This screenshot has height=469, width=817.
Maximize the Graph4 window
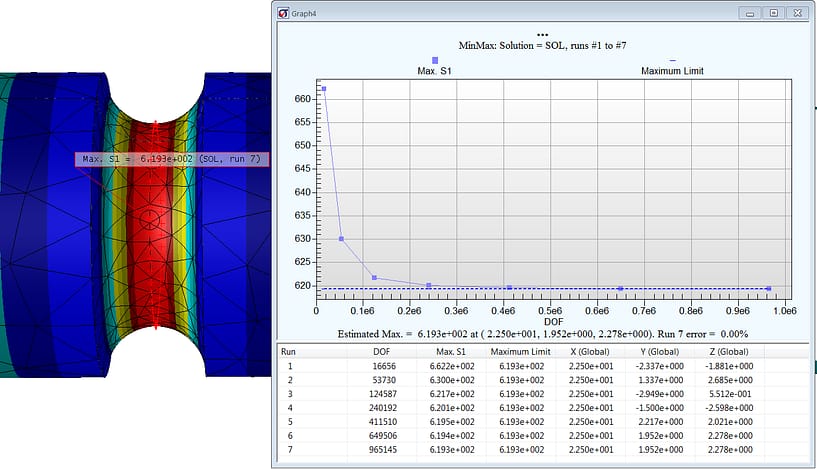(773, 13)
